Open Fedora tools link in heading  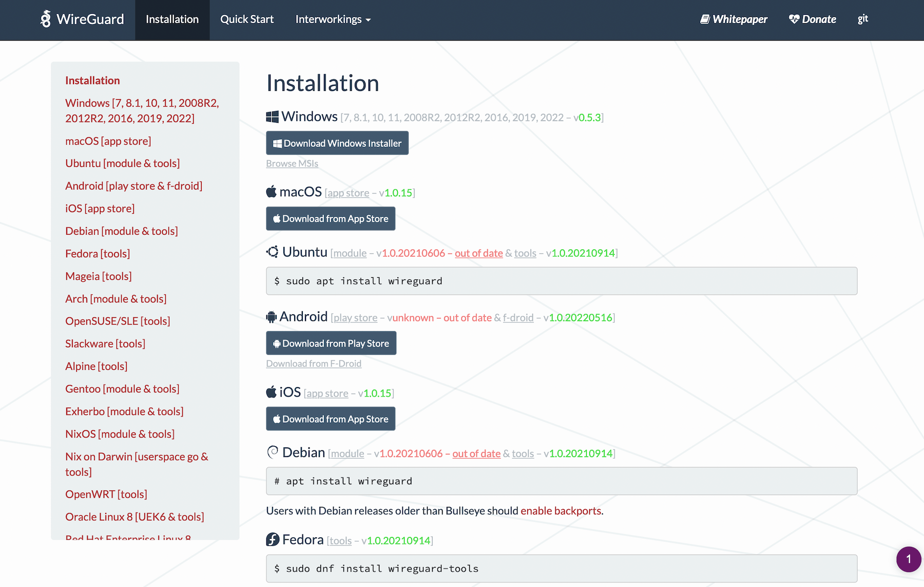(340, 541)
